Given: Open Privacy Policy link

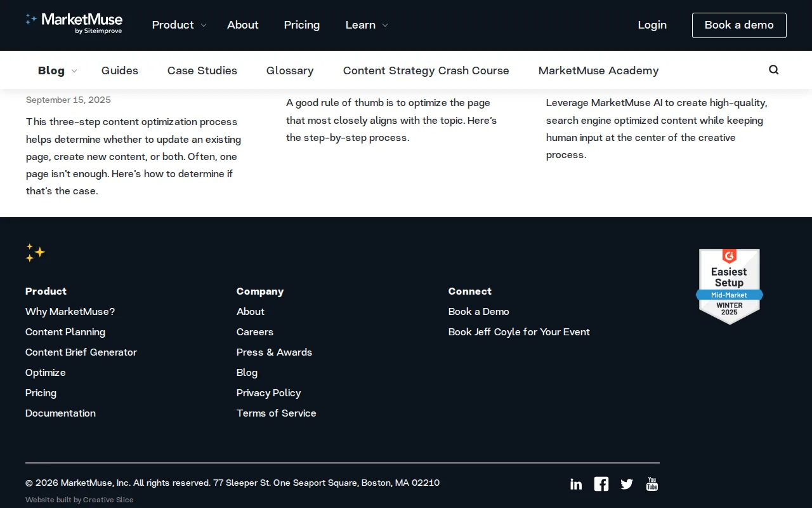Looking at the screenshot, I should pyautogui.click(x=269, y=392).
